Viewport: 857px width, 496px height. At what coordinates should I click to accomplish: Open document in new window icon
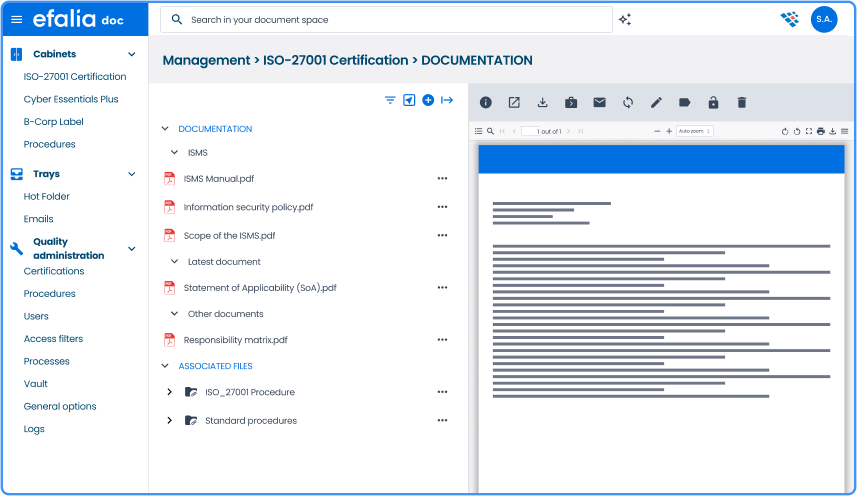click(x=514, y=102)
